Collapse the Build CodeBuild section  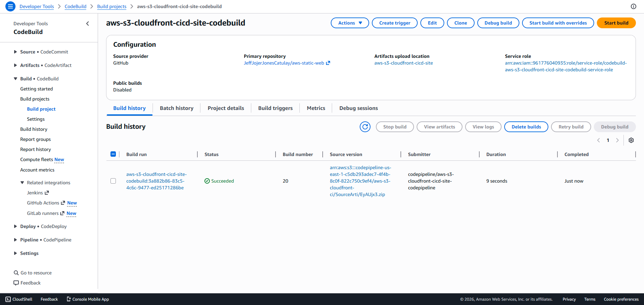click(15, 79)
